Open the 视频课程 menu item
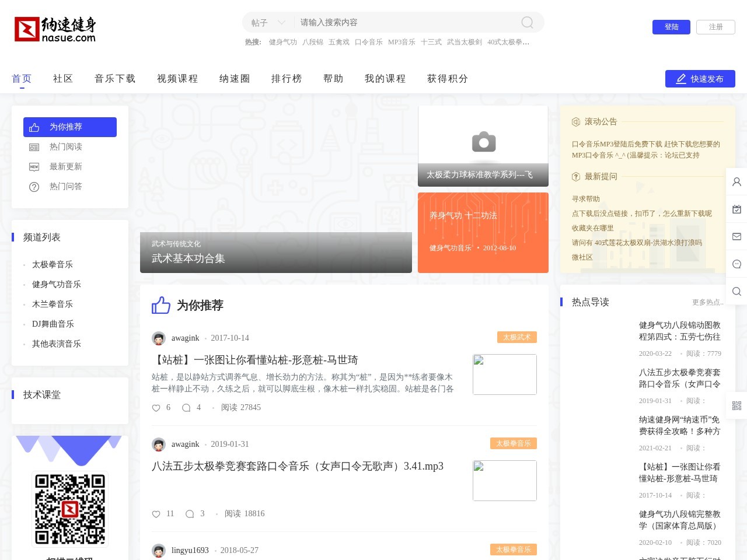The image size is (747, 560). [x=177, y=79]
